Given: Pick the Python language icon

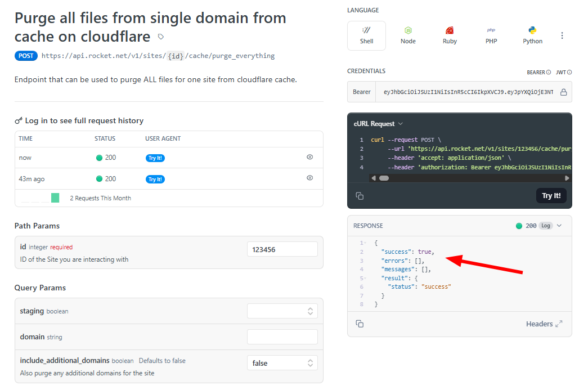Looking at the screenshot, I should (532, 35).
